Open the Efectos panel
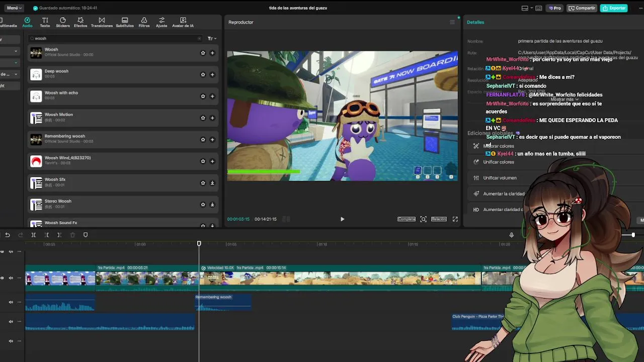 click(x=80, y=22)
